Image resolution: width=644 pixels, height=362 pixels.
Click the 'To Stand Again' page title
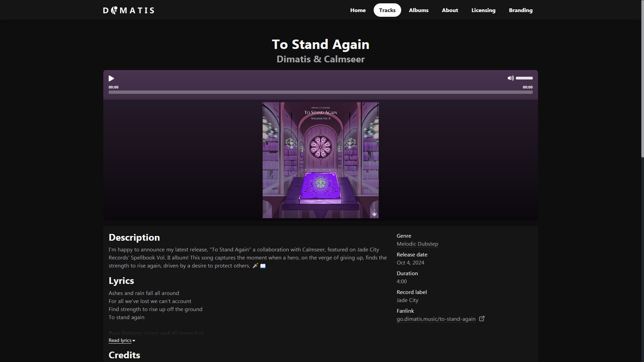320,44
